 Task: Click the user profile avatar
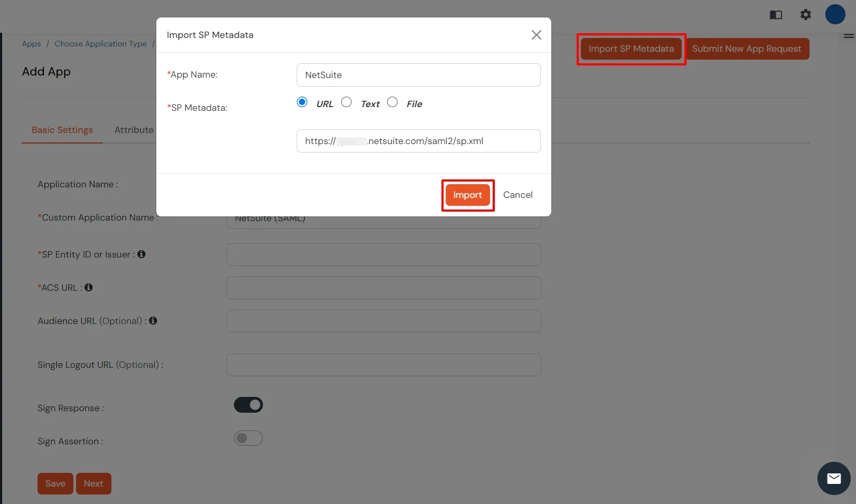[835, 14]
